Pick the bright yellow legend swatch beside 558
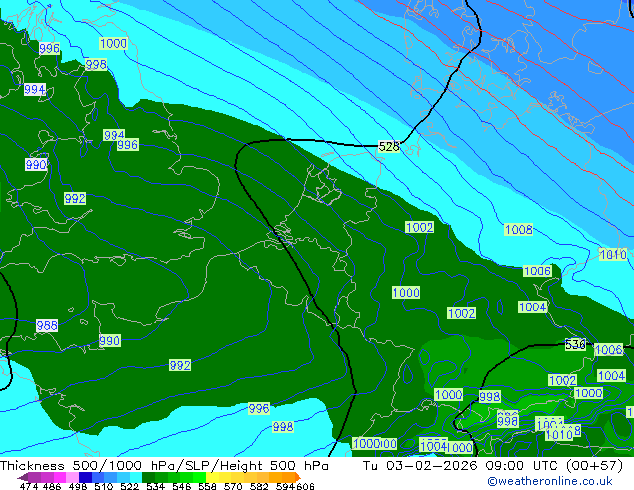 click(212, 477)
